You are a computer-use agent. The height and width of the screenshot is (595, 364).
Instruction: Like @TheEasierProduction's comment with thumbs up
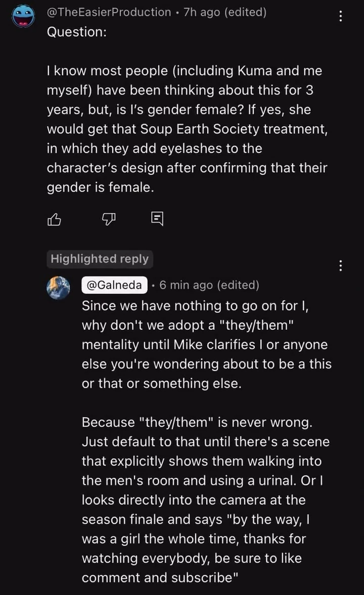tap(54, 219)
